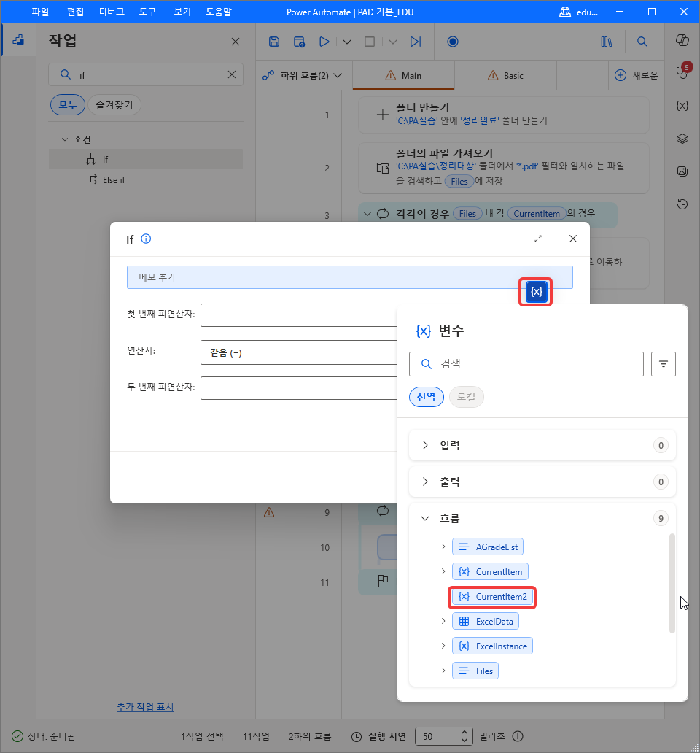Expand the If dialog to full size
Image resolution: width=700 pixels, height=753 pixels.
tap(538, 239)
